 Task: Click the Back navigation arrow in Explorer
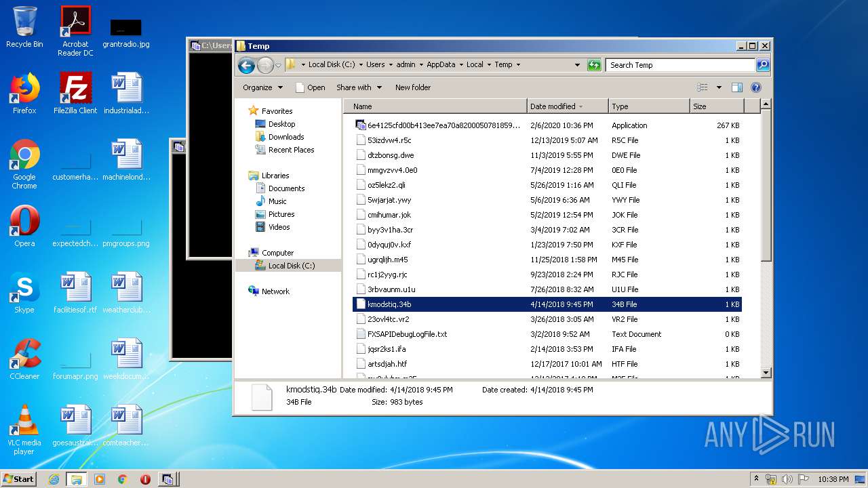[246, 65]
